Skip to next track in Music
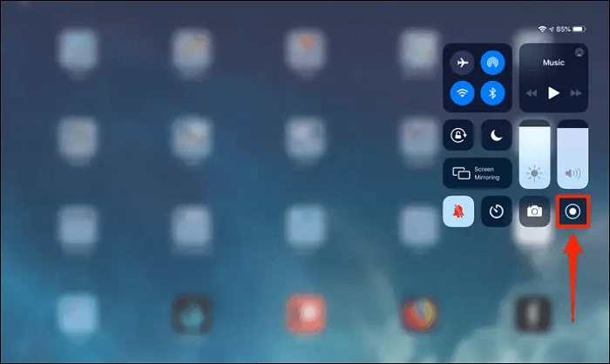 point(578,93)
